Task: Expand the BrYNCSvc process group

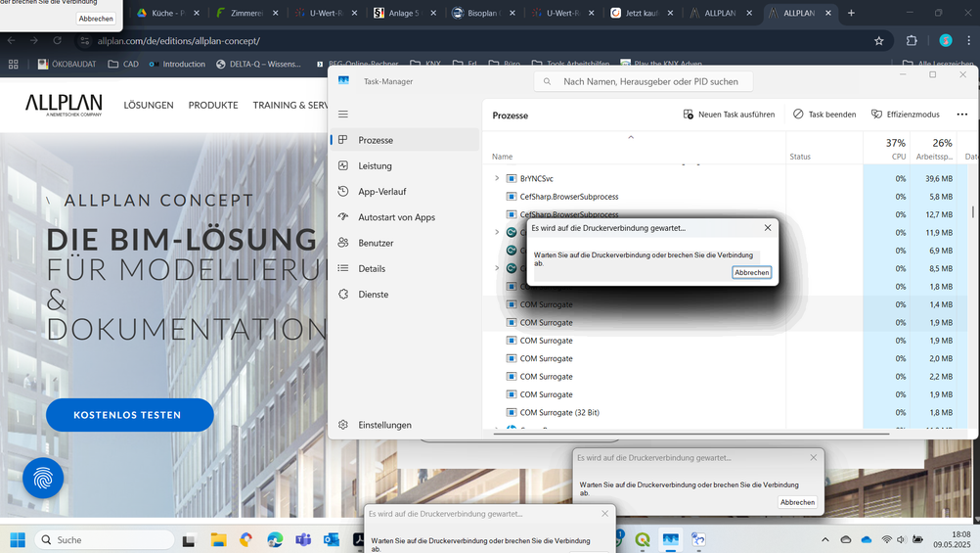Action: [497, 178]
